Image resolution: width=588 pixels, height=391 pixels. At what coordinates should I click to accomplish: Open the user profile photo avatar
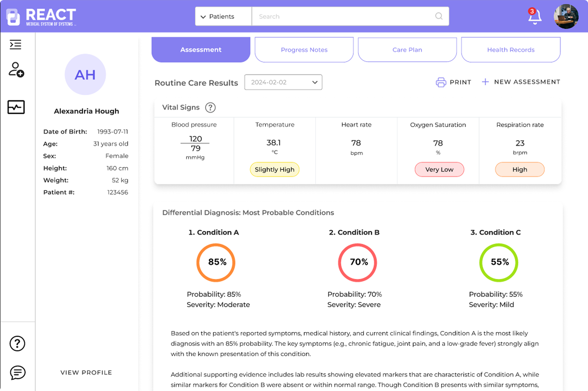pyautogui.click(x=566, y=16)
